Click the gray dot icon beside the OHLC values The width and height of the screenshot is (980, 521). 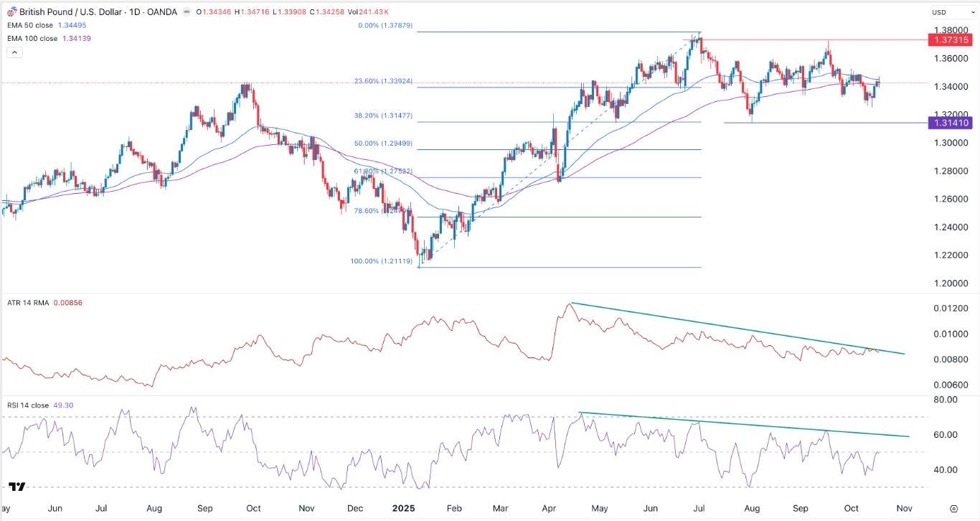coord(188,11)
